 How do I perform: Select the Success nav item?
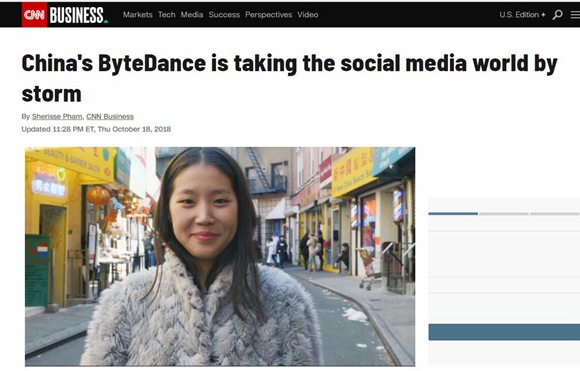tap(224, 15)
